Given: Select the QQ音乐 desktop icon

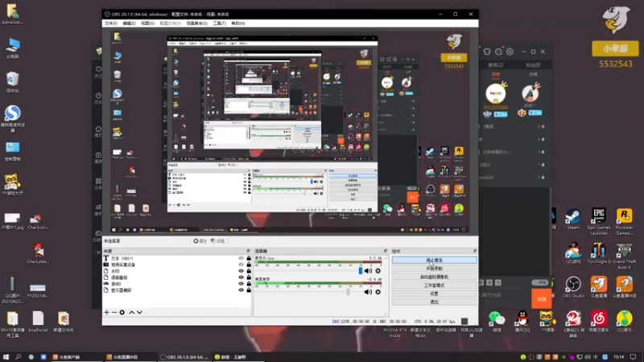Looking at the screenshot, I should click(x=625, y=321).
